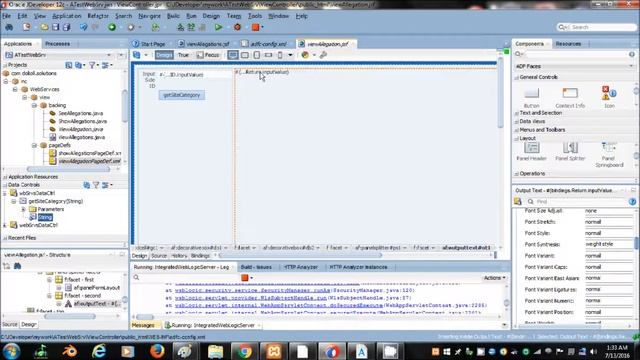Viewport: 640px width, 360px height.
Task: Click the filter icon in Data Controls header
Action: pyautogui.click(x=96, y=185)
